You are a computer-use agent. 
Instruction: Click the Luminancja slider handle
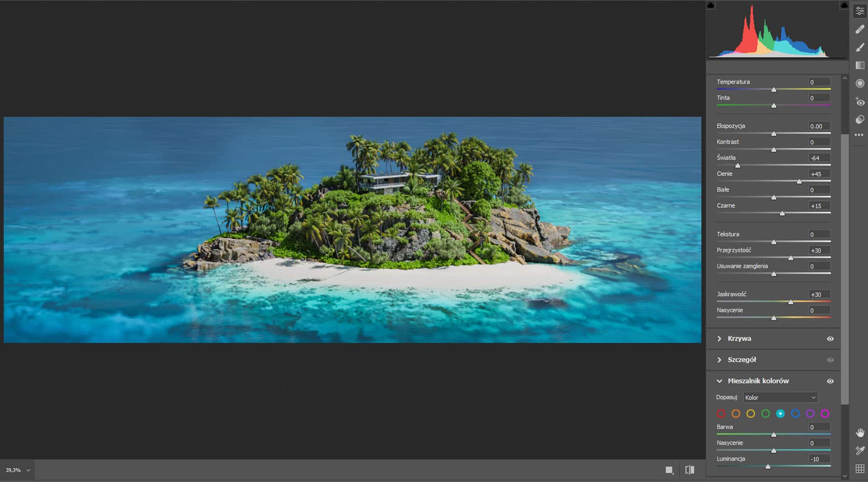point(768,466)
